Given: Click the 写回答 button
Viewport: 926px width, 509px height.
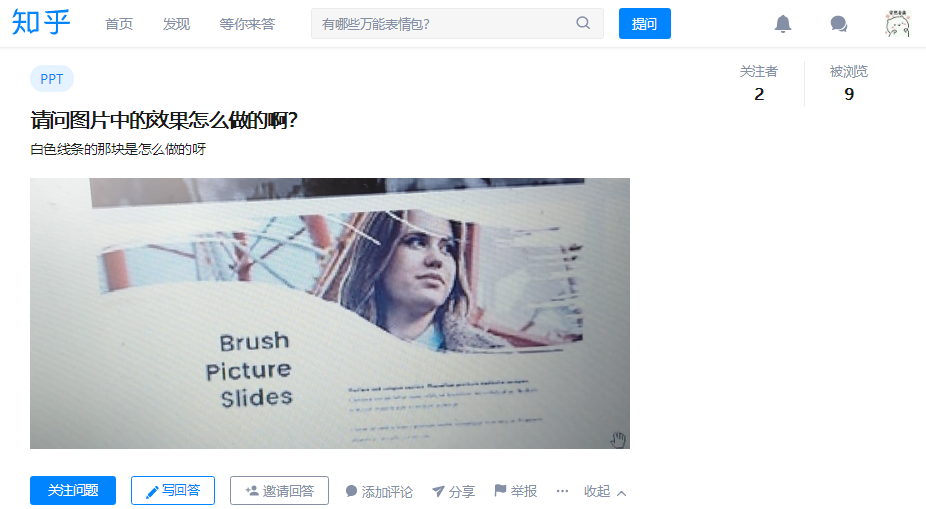Looking at the screenshot, I should click(172, 491).
